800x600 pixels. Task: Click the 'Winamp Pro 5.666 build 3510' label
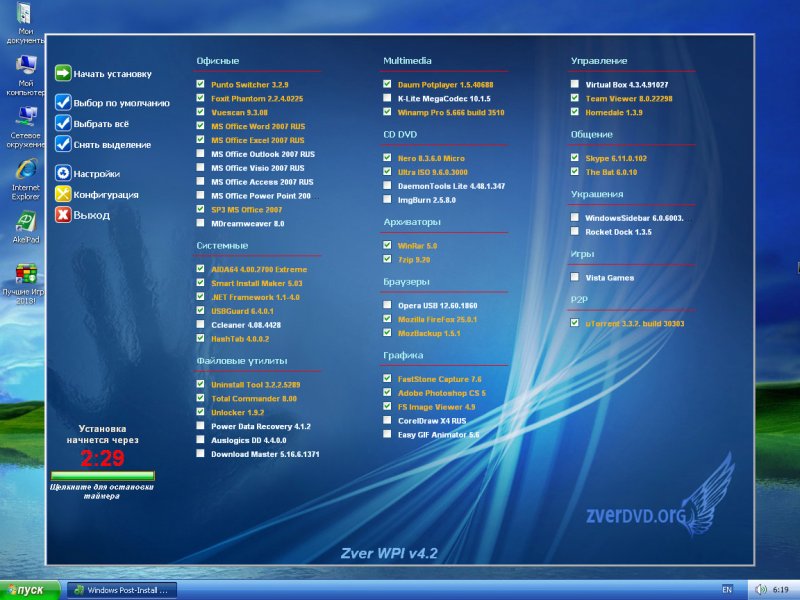coord(451,112)
